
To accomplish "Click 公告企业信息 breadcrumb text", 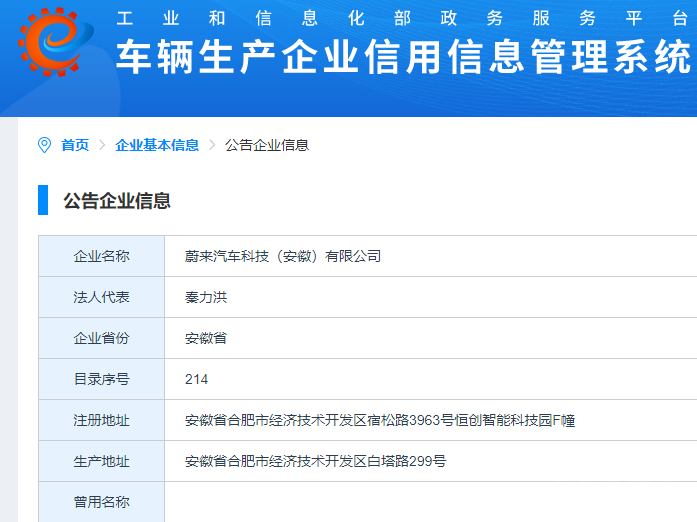I will click(x=267, y=145).
